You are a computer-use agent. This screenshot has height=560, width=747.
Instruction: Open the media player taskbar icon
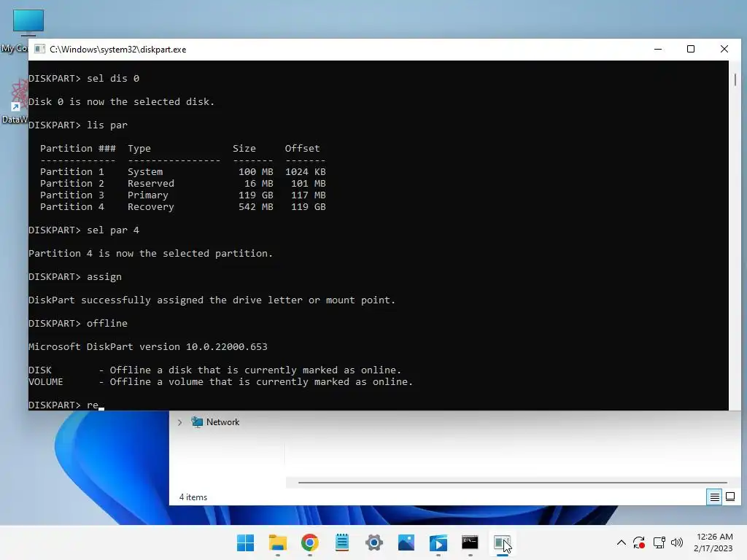(x=438, y=542)
